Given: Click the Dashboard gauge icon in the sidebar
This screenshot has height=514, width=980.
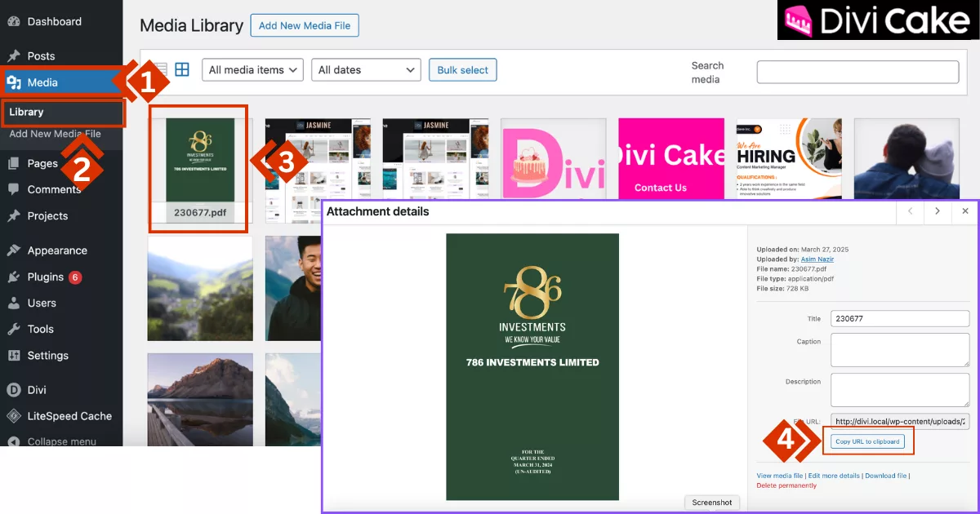Looking at the screenshot, I should 13,21.
